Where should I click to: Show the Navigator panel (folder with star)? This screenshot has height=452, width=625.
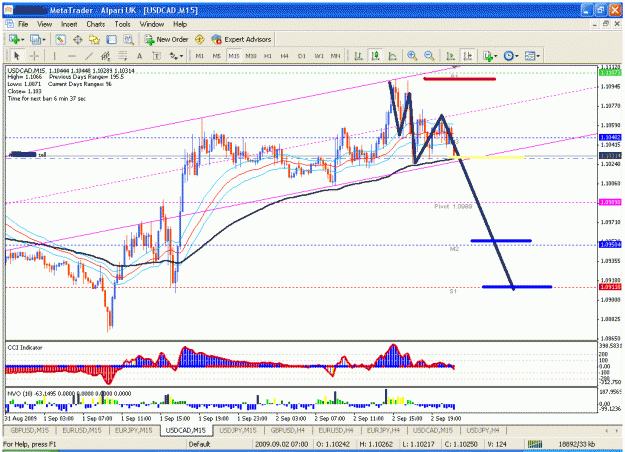coord(94,39)
